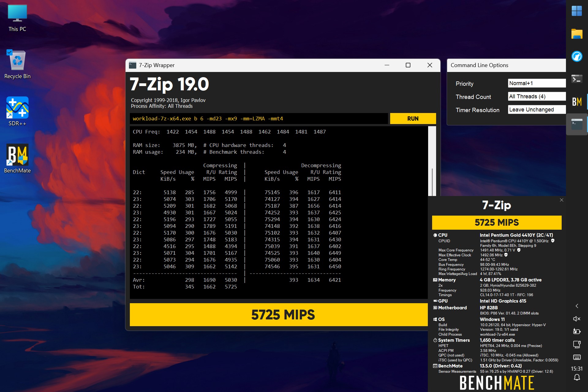The image size is (588, 392).
Task: Open the Windows Start menu
Action: pos(577,11)
